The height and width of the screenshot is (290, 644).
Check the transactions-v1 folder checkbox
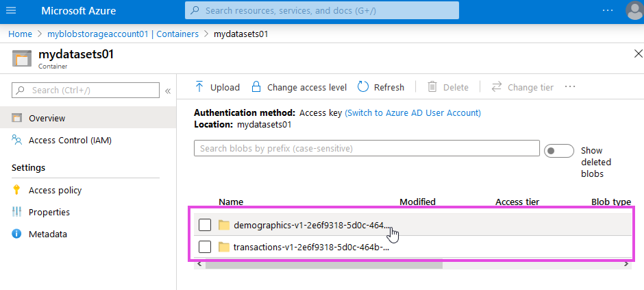(x=205, y=247)
